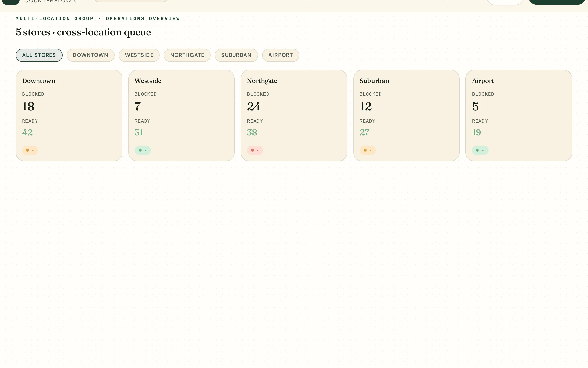Screen dimensions: 588x368
Task: Select the All Stores filter
Action: (39, 55)
